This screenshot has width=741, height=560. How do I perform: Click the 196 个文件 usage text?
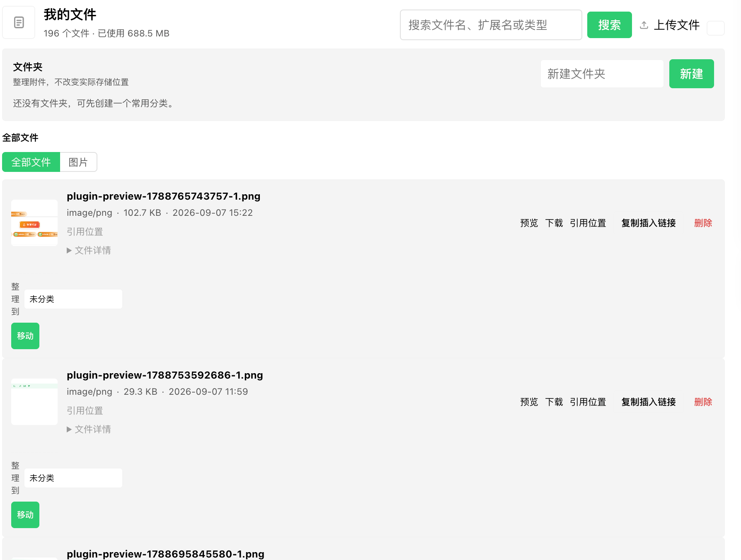(x=107, y=33)
